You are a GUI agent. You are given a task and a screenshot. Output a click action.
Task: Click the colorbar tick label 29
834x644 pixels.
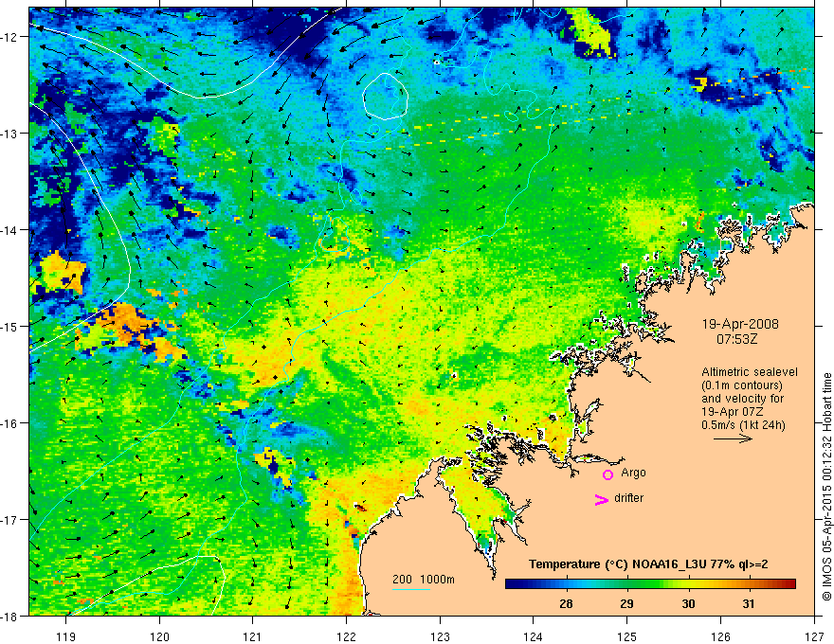[x=627, y=603]
